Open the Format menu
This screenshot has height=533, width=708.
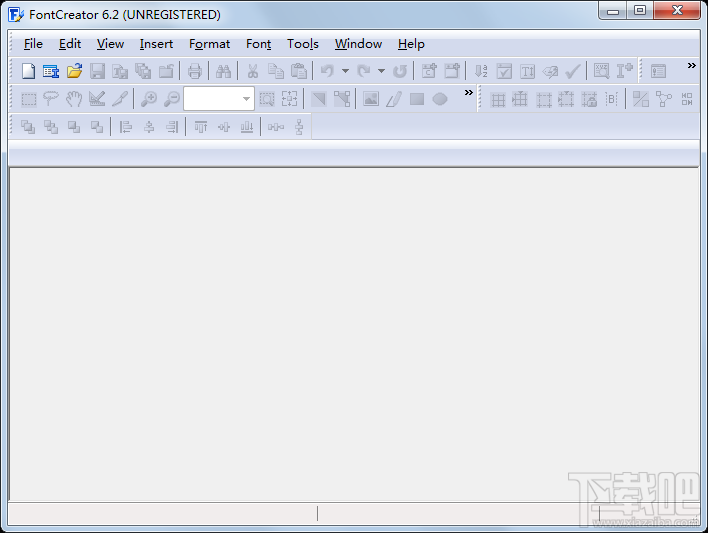click(x=210, y=44)
